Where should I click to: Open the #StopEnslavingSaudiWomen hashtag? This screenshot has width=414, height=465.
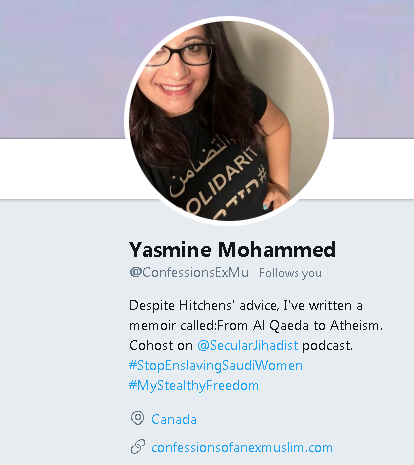[x=216, y=366]
